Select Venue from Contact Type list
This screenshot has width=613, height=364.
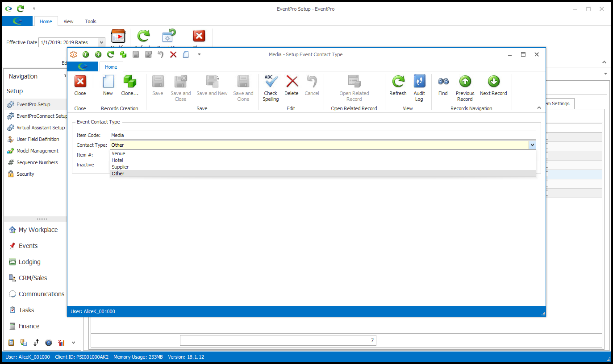323,153
